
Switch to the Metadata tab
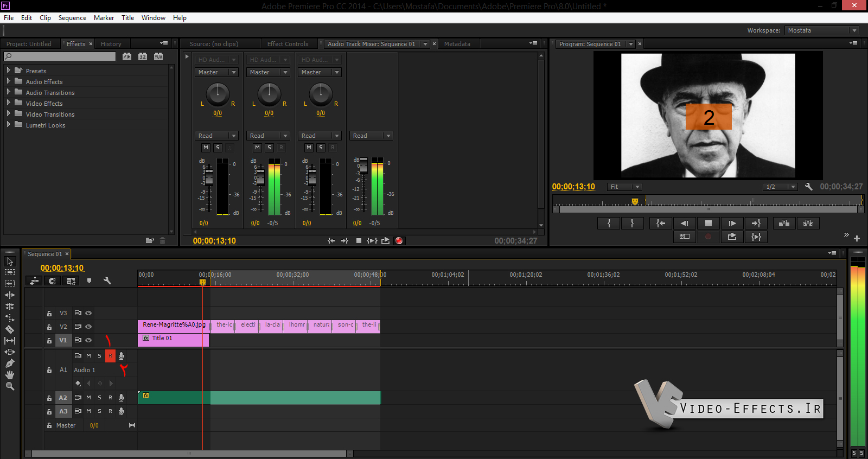pyautogui.click(x=457, y=44)
